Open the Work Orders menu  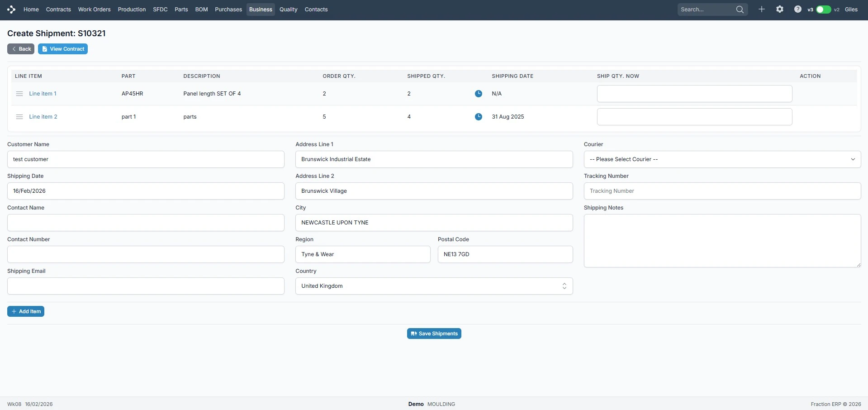click(x=94, y=10)
